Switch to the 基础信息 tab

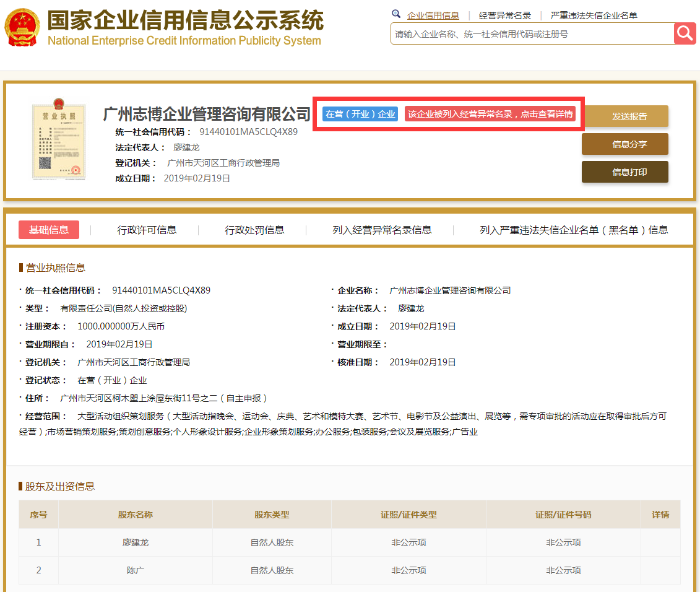click(x=49, y=230)
